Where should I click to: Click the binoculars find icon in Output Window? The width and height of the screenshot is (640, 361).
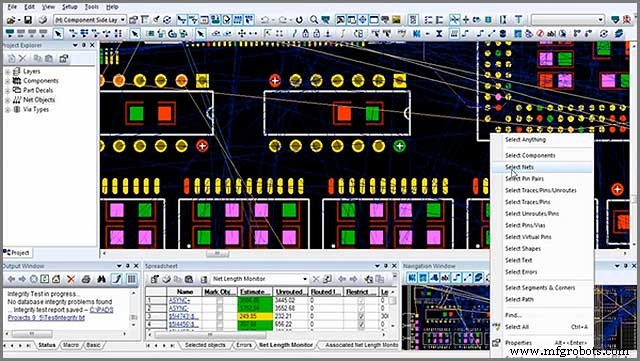click(x=101, y=279)
